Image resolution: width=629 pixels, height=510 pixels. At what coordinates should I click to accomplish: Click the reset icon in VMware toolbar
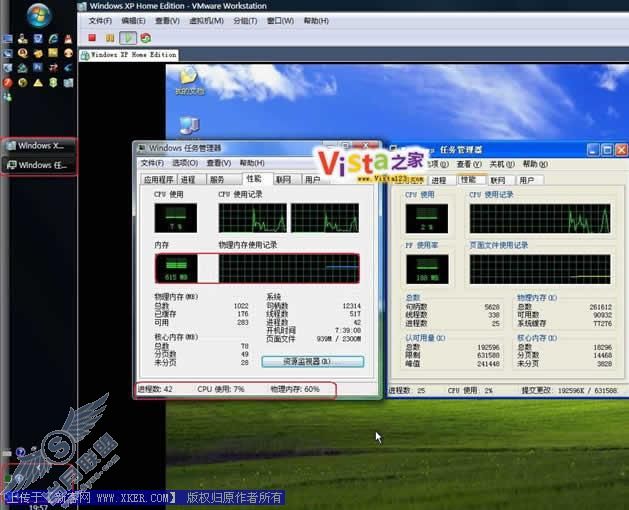click(x=146, y=38)
